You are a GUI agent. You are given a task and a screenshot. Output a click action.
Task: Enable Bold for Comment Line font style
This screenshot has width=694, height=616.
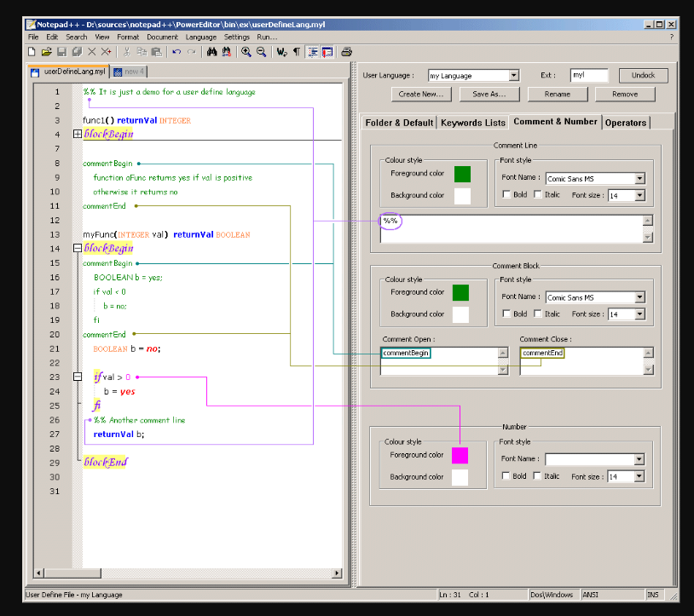506,194
